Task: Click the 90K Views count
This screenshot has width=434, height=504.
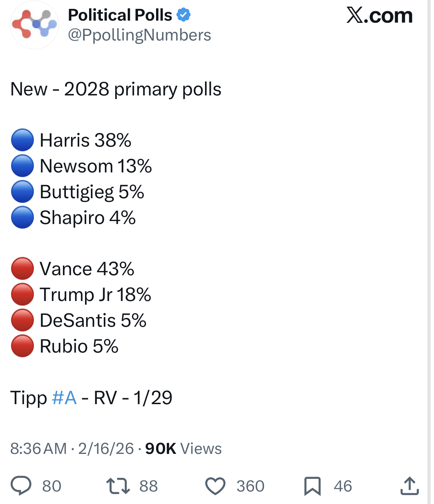Action: pyautogui.click(x=183, y=449)
